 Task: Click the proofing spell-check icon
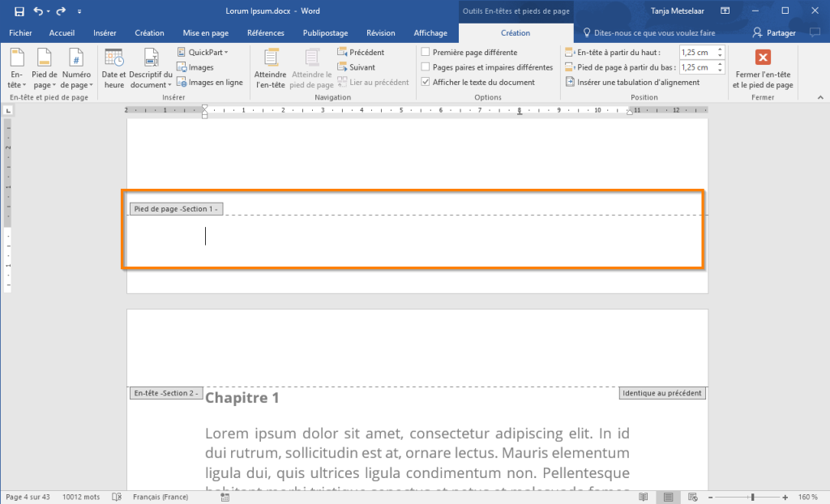pos(117,498)
